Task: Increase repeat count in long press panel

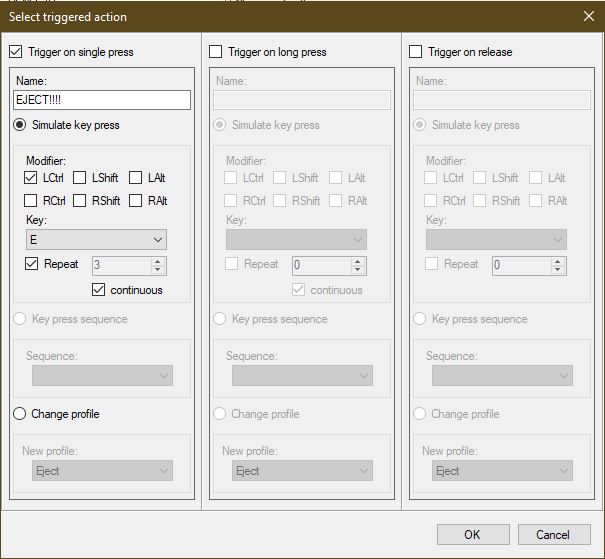Action: pos(357,262)
